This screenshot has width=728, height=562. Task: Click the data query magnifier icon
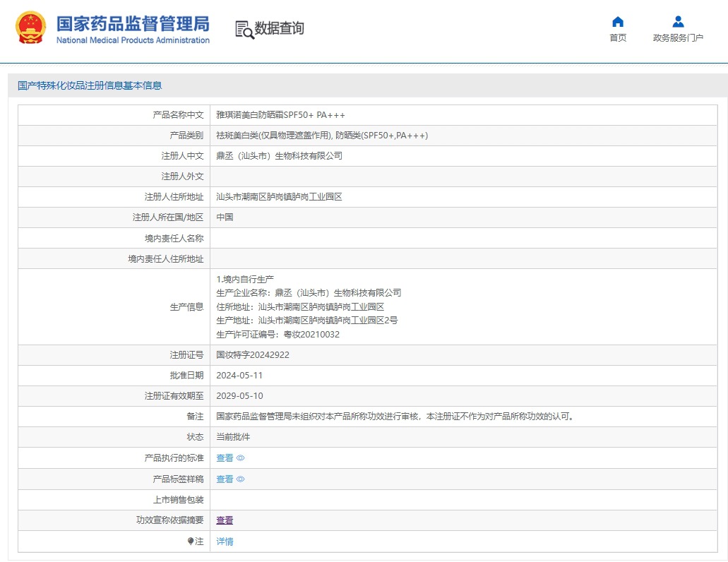[x=244, y=29]
